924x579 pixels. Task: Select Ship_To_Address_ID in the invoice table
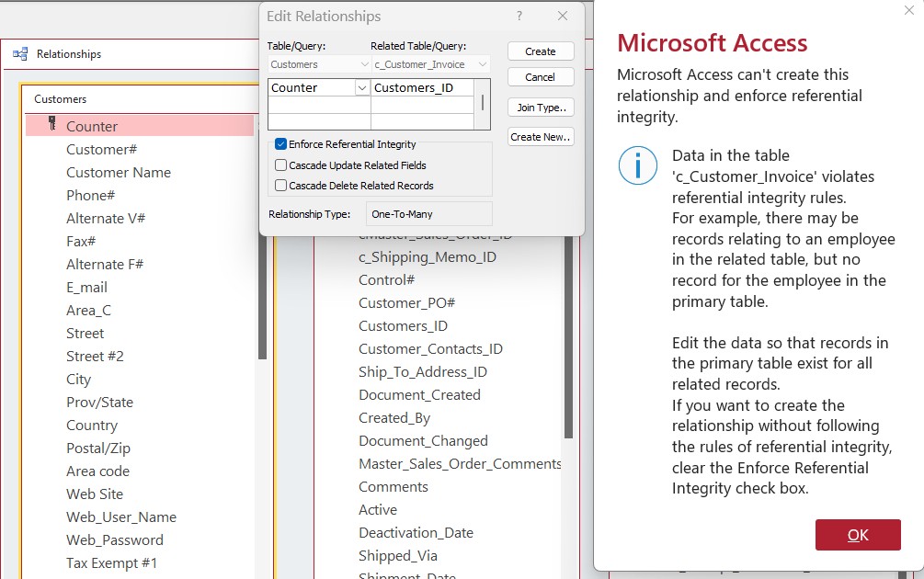[423, 372]
